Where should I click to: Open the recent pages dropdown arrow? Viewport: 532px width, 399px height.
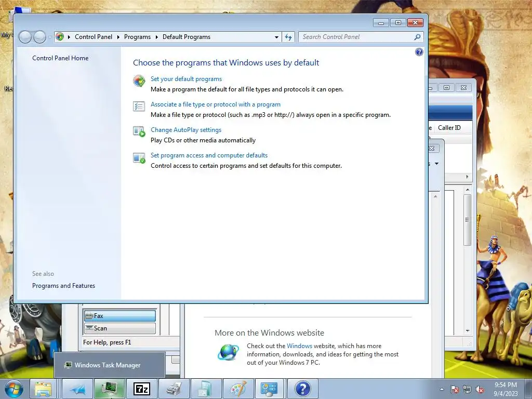(x=50, y=37)
